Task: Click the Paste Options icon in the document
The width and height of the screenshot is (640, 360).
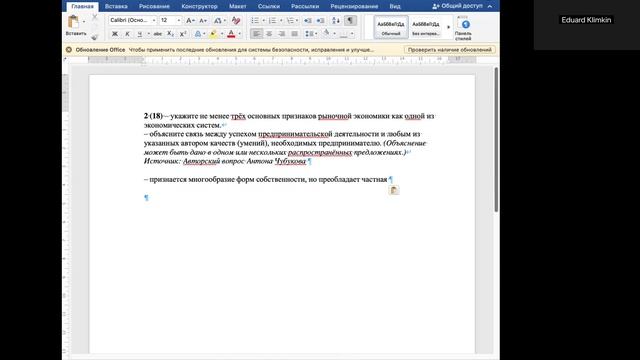Action: 393,190
